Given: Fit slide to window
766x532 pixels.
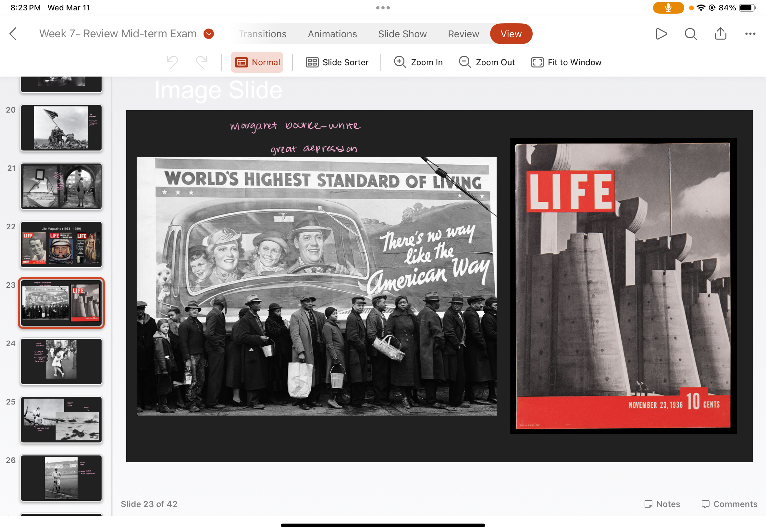Looking at the screenshot, I should [x=566, y=62].
